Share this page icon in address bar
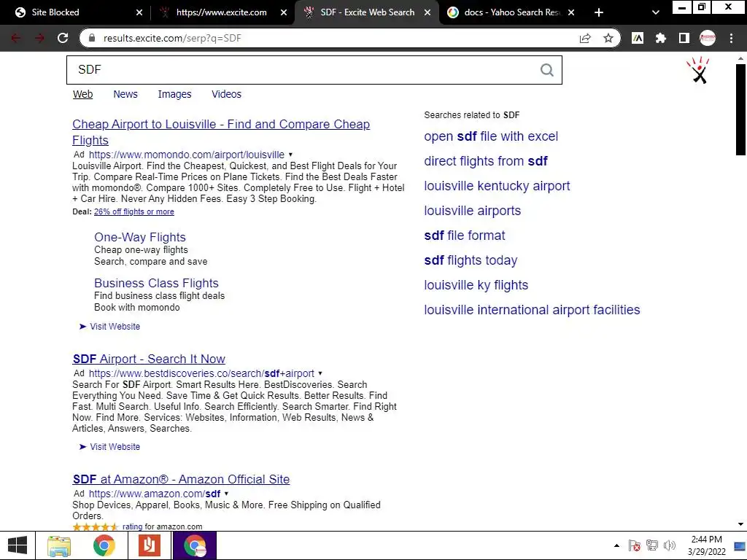This screenshot has width=747, height=560. click(x=585, y=38)
